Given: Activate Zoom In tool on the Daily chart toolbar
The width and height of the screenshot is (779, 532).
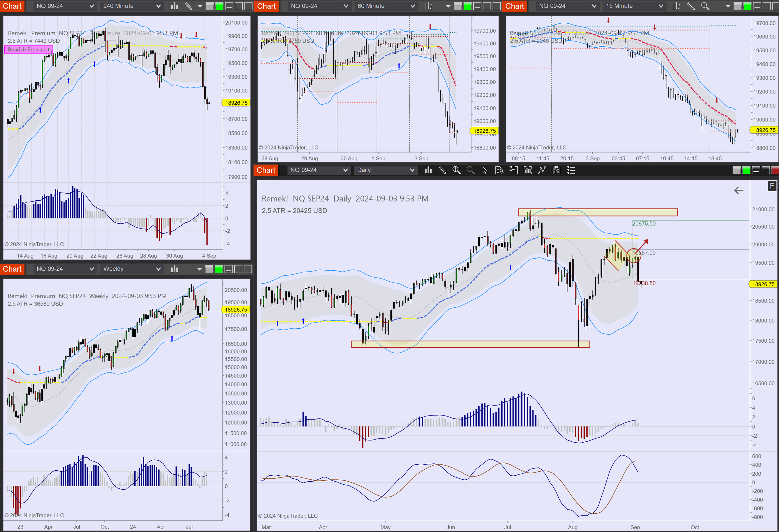Looking at the screenshot, I should pyautogui.click(x=456, y=170).
